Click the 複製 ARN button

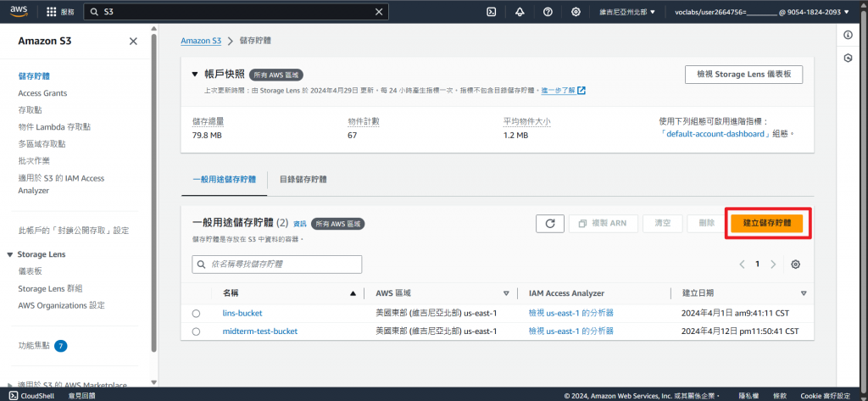pyautogui.click(x=604, y=223)
